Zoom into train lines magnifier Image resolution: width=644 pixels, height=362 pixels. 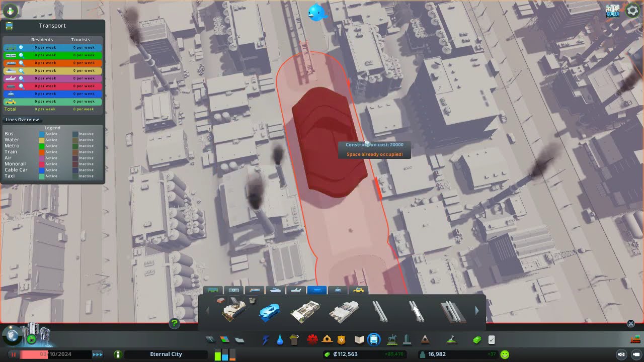21,63
